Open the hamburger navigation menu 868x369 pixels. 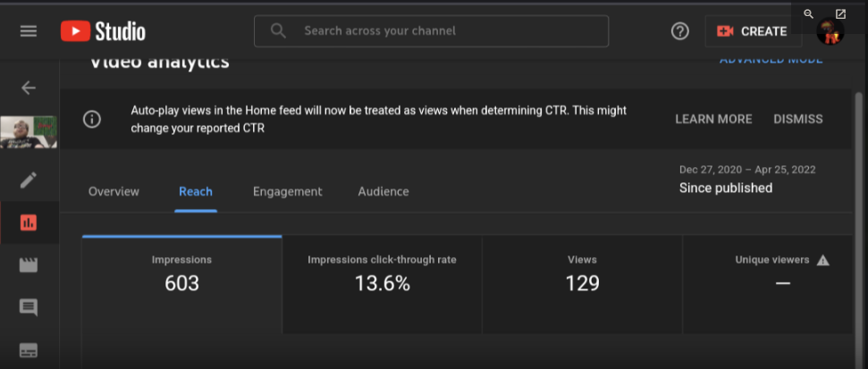point(29,31)
